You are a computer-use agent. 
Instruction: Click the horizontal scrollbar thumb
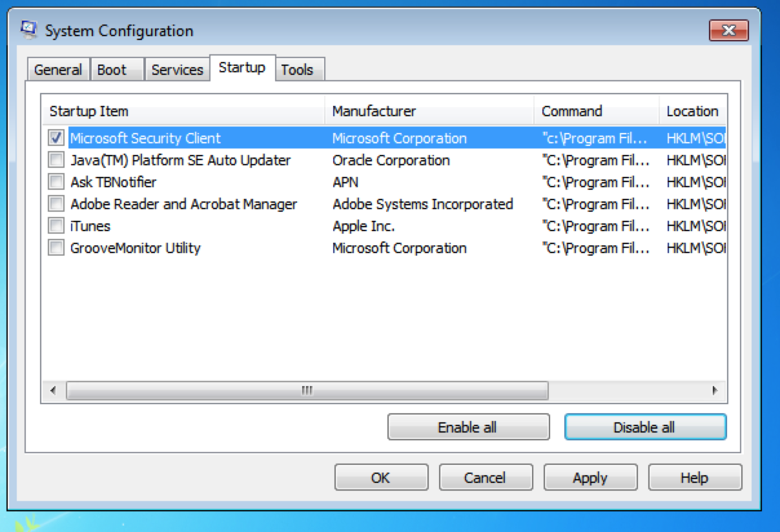pos(307,391)
